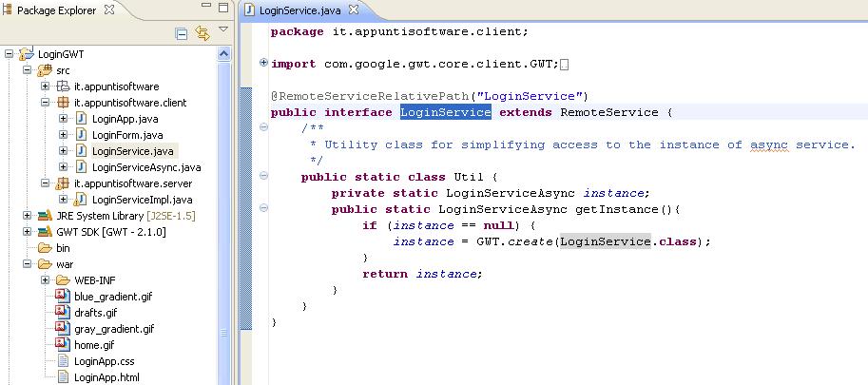Click the underlined word async in comment
The image size is (868, 385).
coord(769,144)
